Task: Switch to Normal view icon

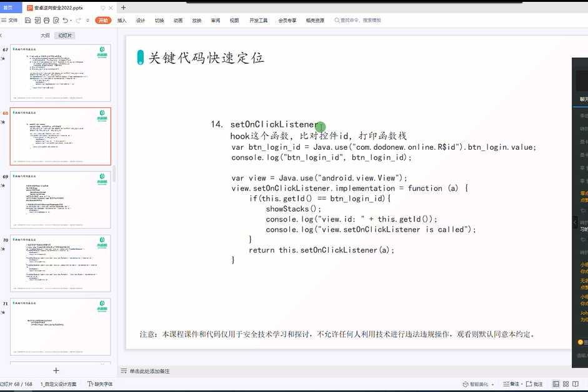Action: click(x=556, y=384)
